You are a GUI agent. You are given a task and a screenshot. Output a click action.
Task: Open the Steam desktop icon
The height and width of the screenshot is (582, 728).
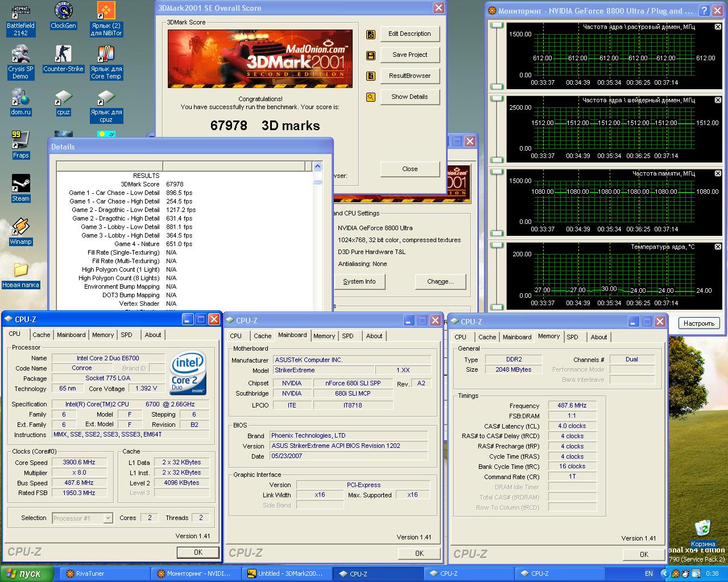[20, 189]
